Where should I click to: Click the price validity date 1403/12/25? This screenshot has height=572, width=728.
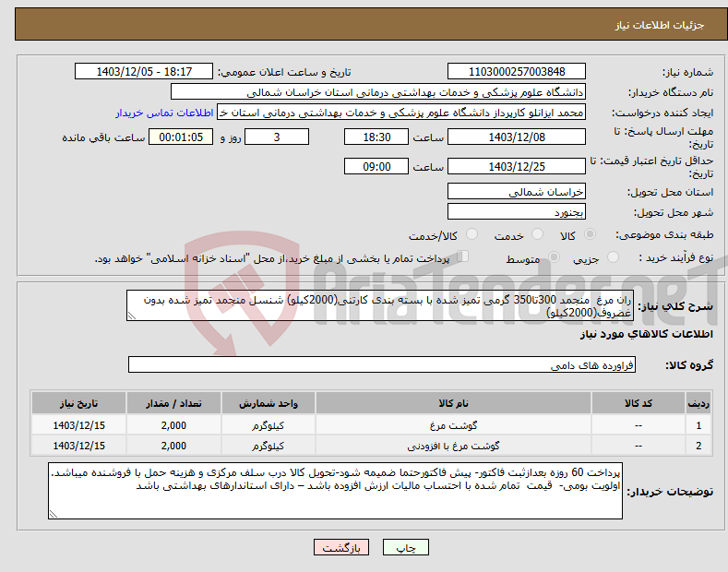(517, 166)
